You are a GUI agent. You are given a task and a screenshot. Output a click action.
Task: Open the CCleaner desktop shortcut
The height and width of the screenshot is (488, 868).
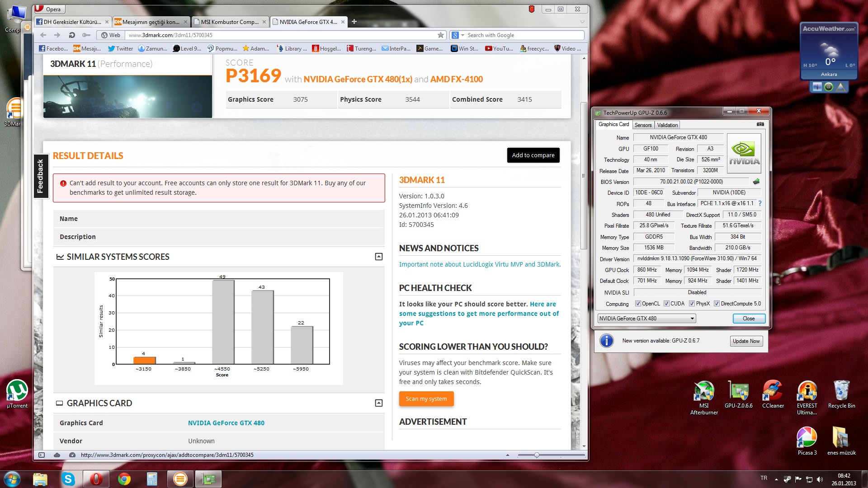pyautogui.click(x=773, y=395)
